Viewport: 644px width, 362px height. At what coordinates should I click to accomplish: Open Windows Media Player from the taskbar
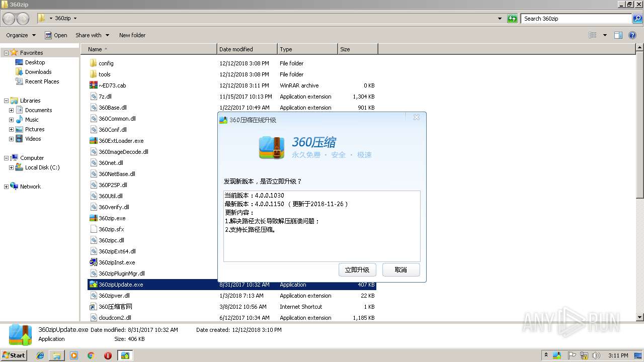point(74,355)
